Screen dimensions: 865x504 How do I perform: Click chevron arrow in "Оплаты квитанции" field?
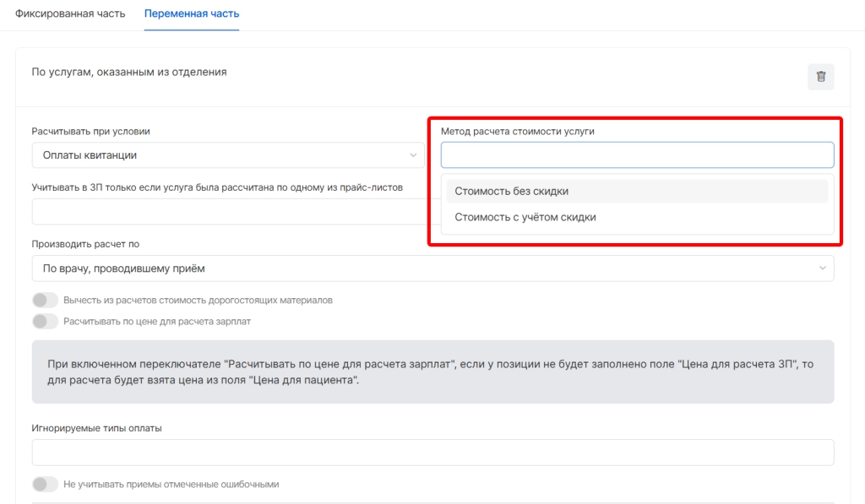[x=413, y=155]
